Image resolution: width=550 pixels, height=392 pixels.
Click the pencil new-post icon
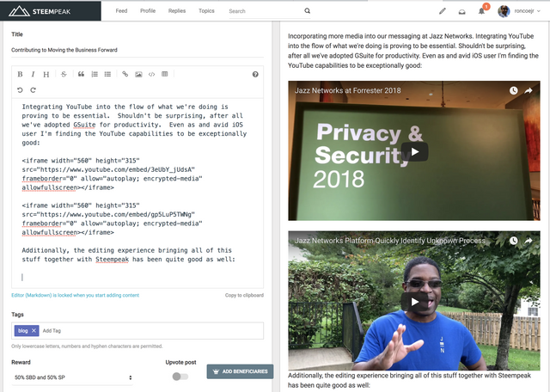pyautogui.click(x=443, y=11)
